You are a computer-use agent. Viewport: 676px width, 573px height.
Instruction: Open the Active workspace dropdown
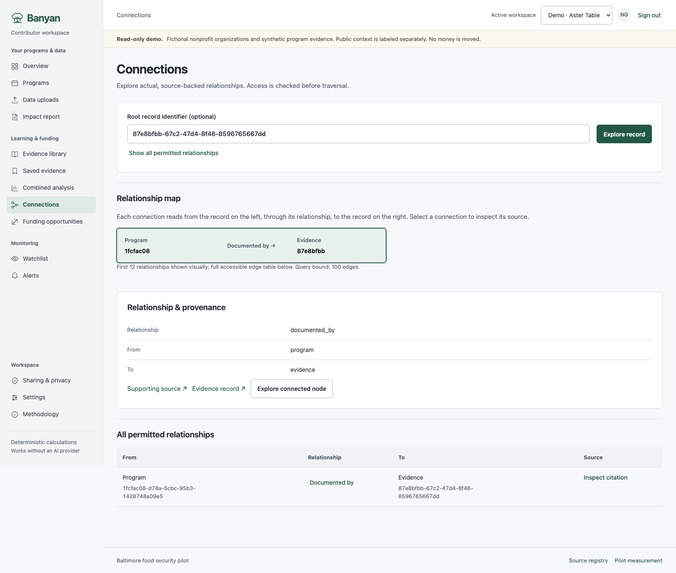pos(576,15)
